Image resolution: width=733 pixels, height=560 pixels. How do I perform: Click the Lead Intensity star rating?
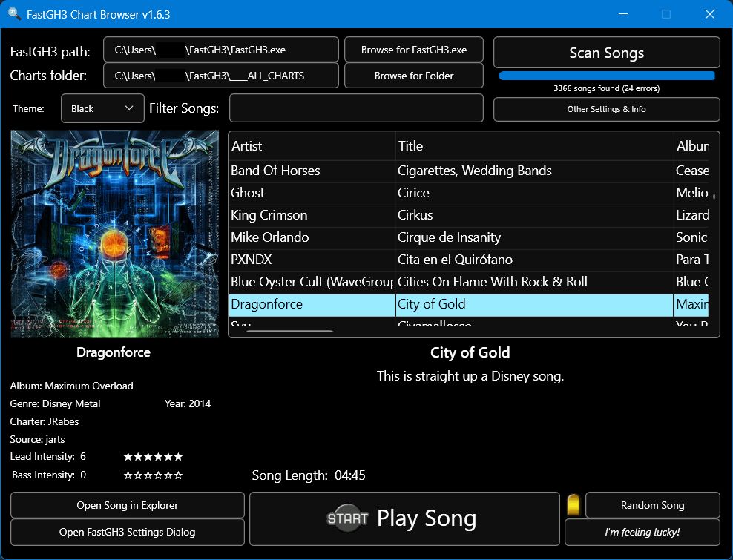pyautogui.click(x=153, y=456)
